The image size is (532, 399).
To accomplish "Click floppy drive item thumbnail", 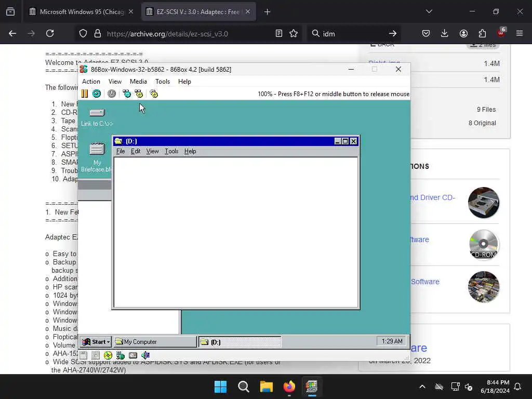I will [x=484, y=203].
